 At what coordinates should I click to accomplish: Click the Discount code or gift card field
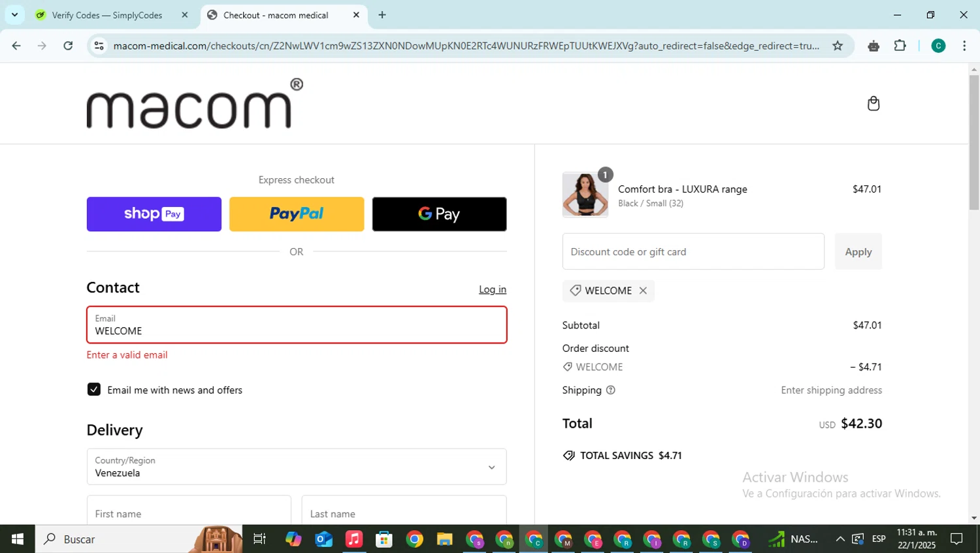click(x=693, y=251)
